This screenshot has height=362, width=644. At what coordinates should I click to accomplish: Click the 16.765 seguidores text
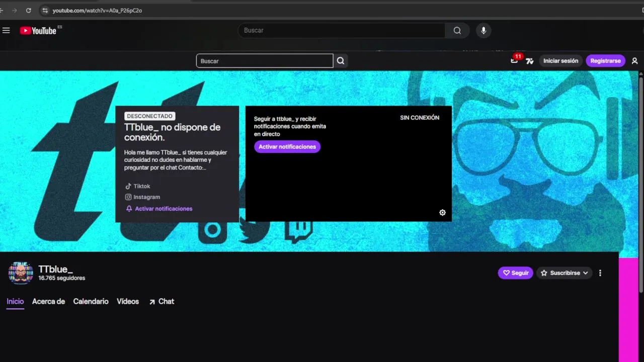pos(62,278)
